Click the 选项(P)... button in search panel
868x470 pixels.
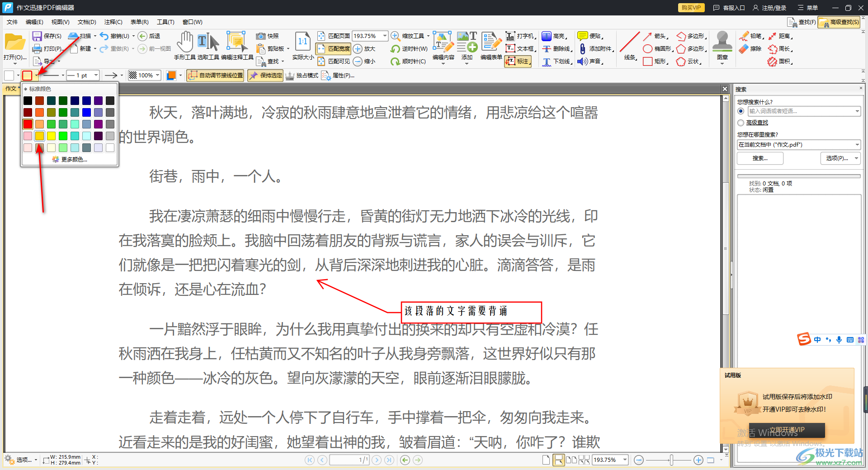pyautogui.click(x=840, y=158)
